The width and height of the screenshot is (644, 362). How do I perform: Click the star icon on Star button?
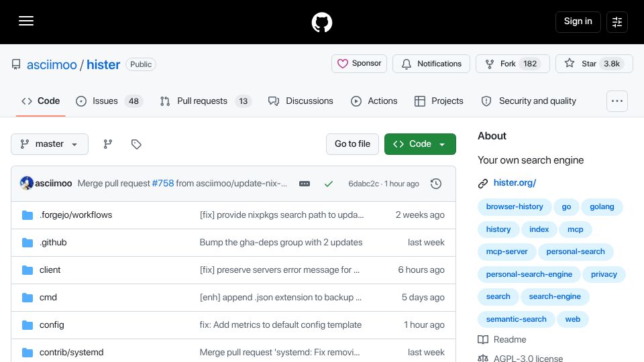coord(570,63)
